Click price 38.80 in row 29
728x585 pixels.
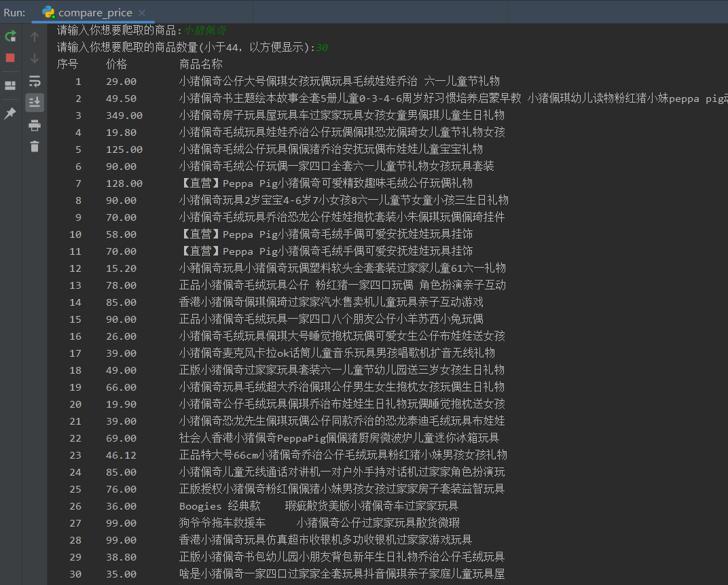click(x=121, y=557)
